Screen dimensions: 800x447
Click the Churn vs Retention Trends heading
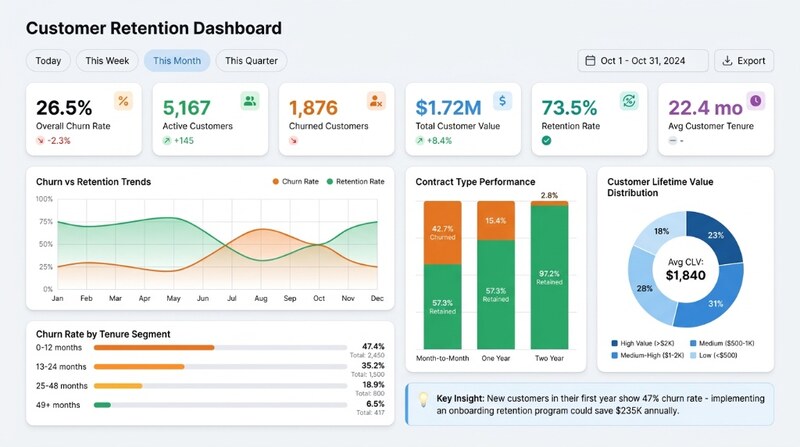pyautogui.click(x=93, y=182)
